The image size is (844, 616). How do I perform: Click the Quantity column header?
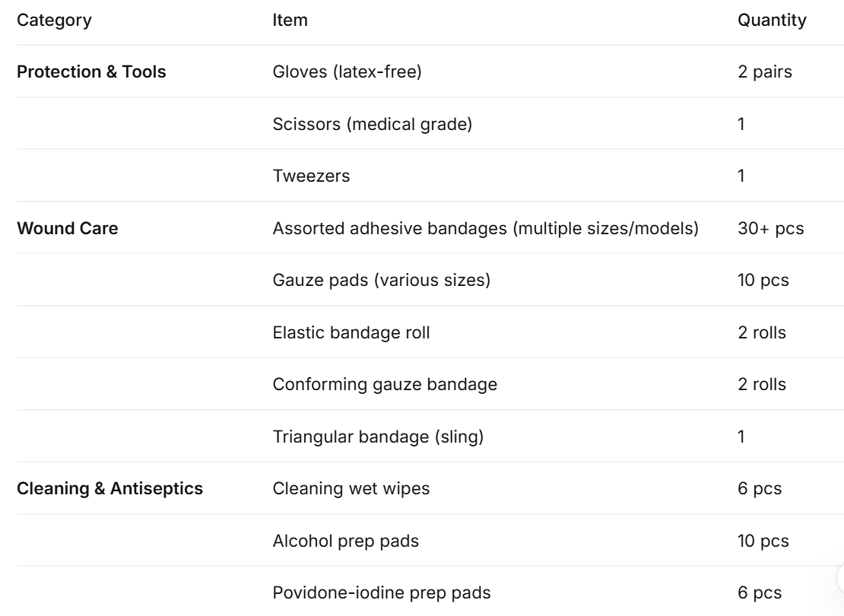(x=771, y=20)
